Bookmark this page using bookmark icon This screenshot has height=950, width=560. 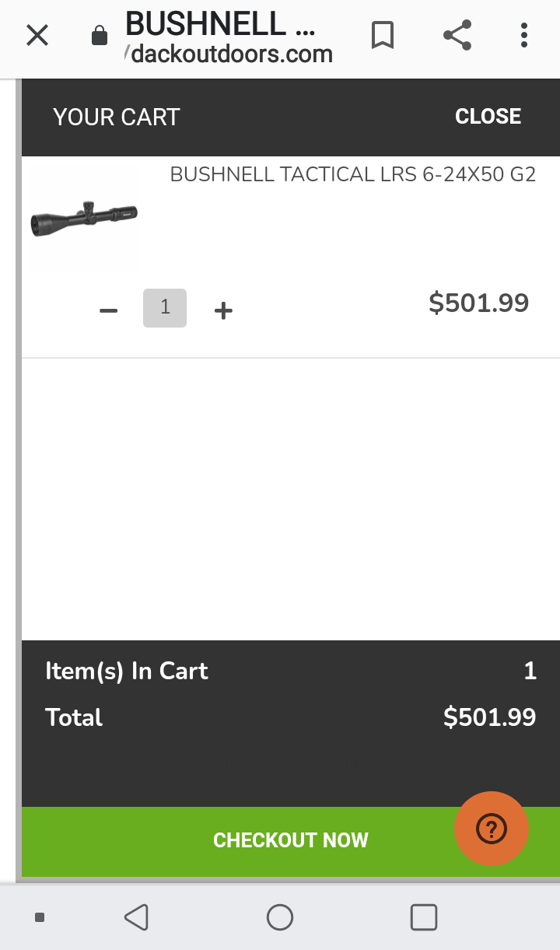tap(382, 36)
